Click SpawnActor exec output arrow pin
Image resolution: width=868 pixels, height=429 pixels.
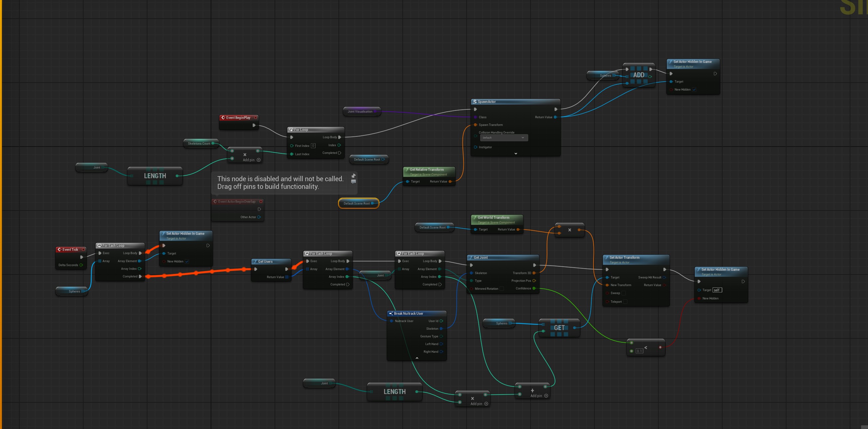point(556,109)
